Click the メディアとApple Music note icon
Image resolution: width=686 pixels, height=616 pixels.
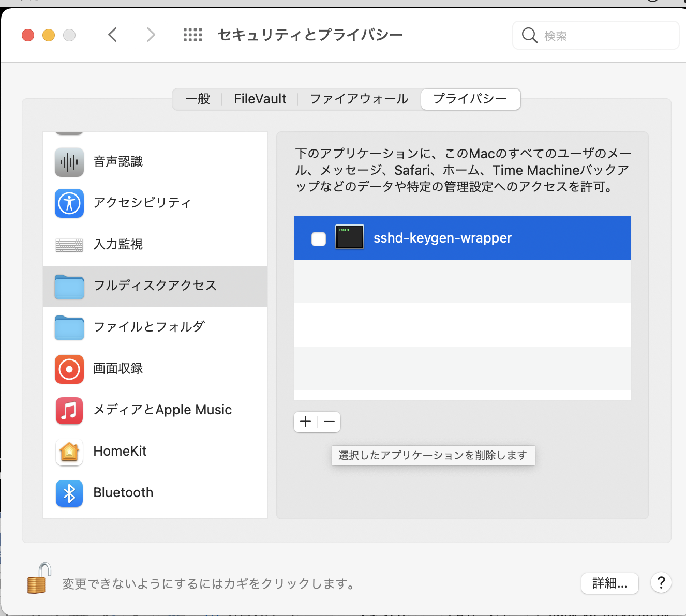pos(69,410)
